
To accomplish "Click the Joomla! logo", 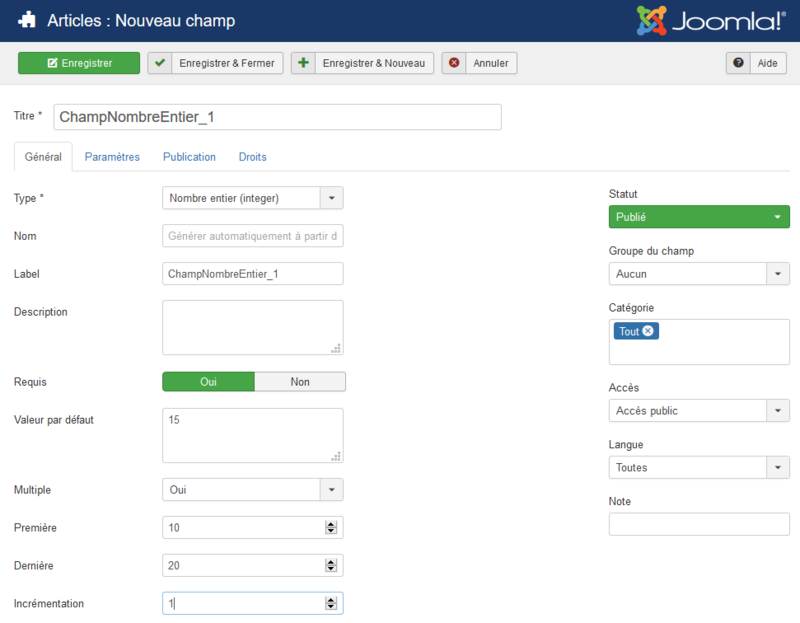I will (712, 20).
